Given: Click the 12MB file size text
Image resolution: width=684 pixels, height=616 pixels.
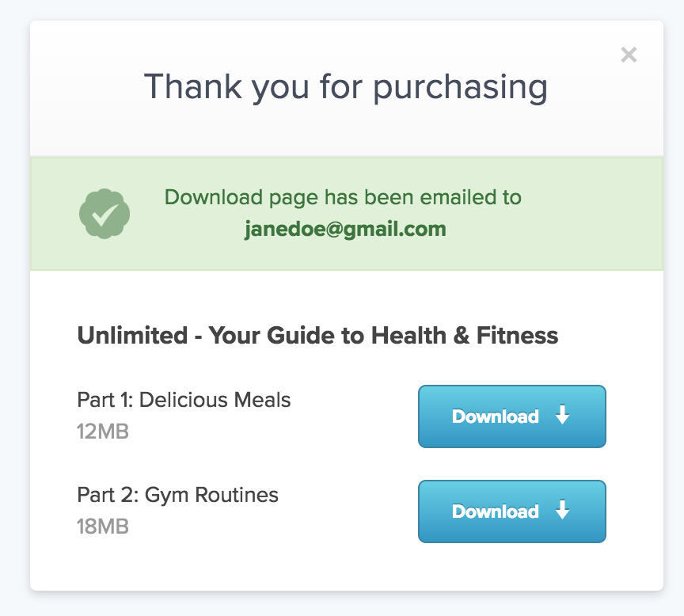Looking at the screenshot, I should tap(103, 432).
